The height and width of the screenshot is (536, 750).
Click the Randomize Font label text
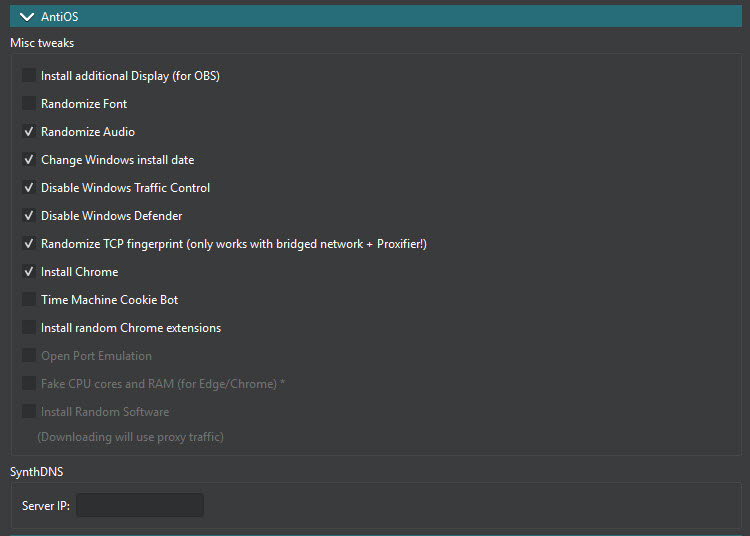coord(84,104)
